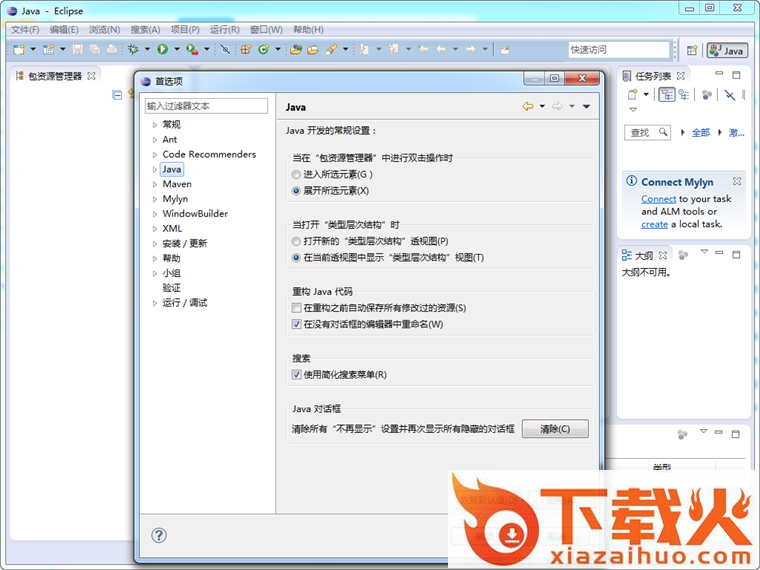The height and width of the screenshot is (570, 760).
Task: Select the 包资源管理器 tab
Action: tap(55, 76)
